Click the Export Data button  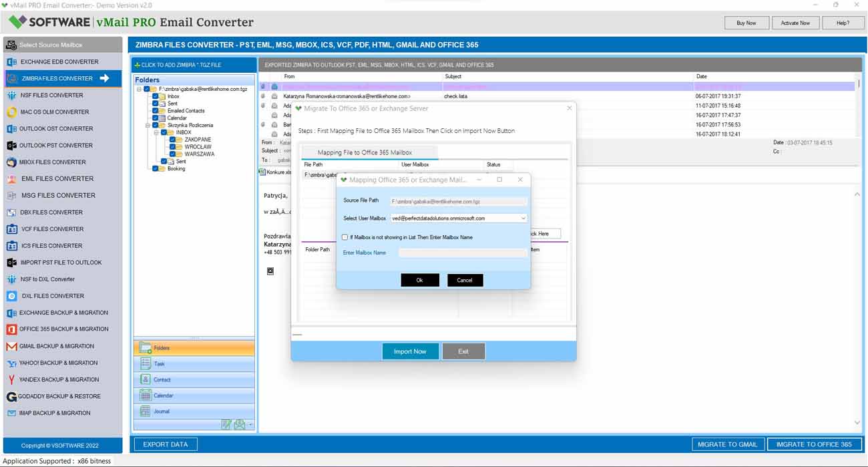[166, 444]
